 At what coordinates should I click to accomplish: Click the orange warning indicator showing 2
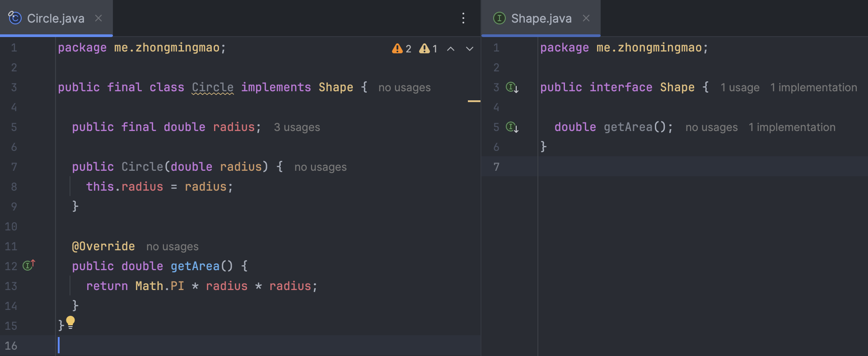tap(401, 48)
